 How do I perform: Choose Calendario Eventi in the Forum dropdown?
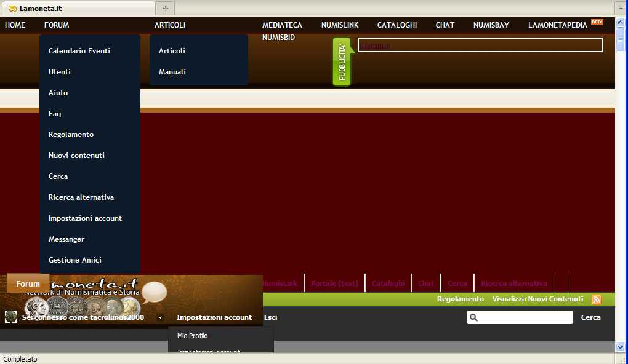click(x=79, y=51)
